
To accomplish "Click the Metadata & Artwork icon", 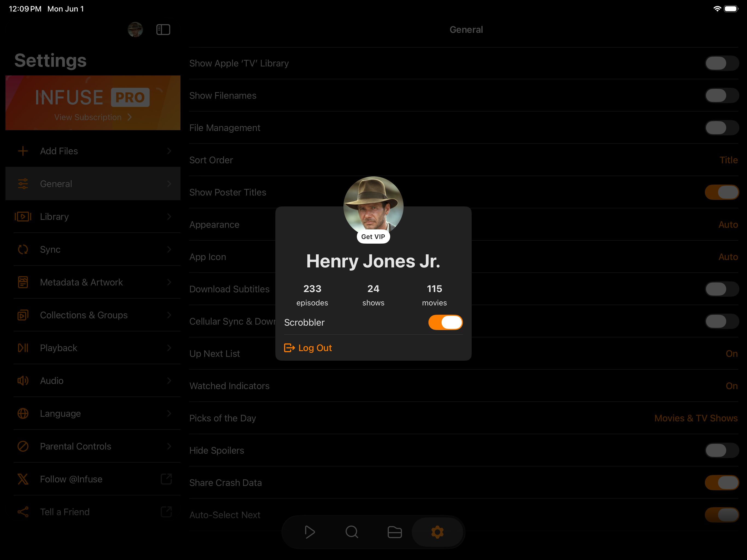I will (23, 282).
